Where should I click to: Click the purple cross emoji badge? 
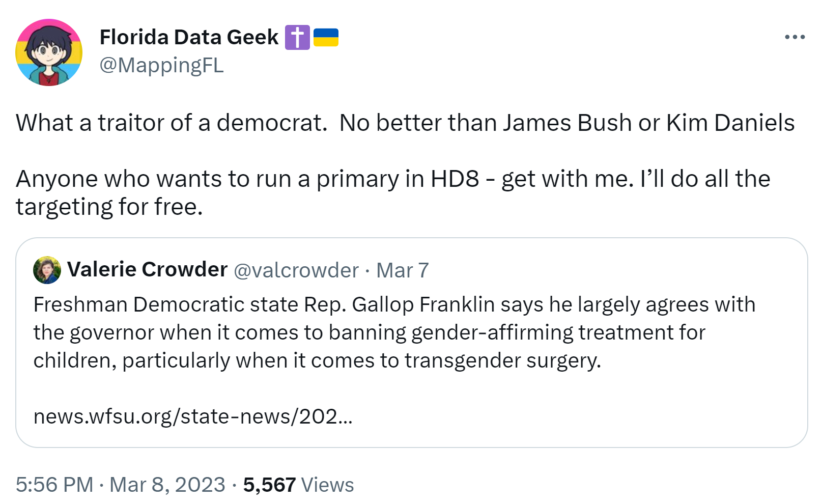point(297,38)
